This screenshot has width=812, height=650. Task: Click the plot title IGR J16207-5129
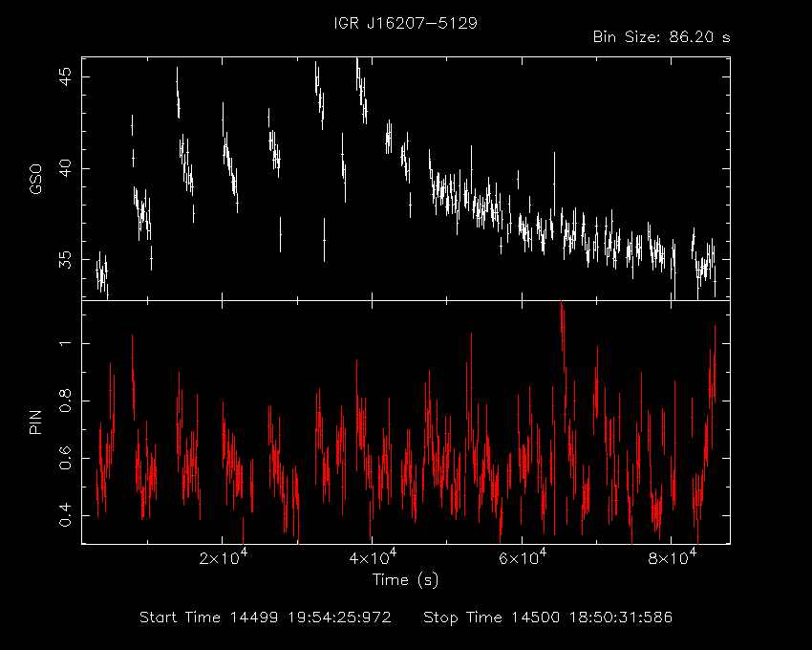point(405,23)
